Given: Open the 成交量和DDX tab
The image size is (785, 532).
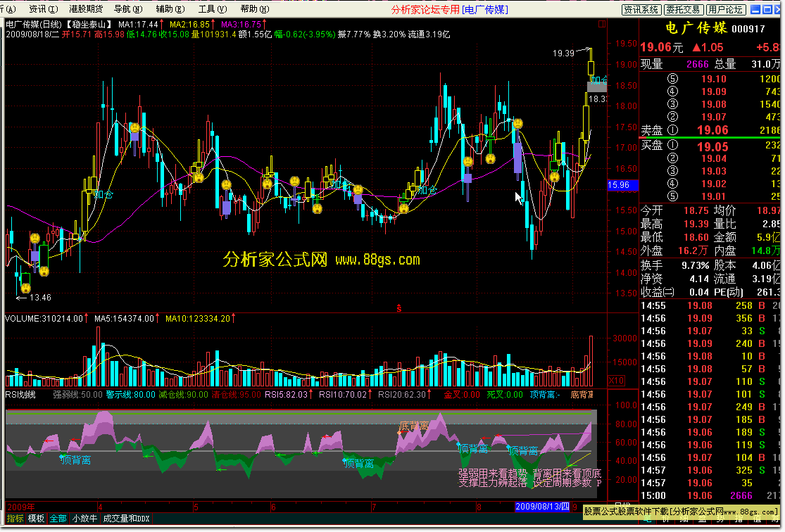Looking at the screenshot, I should tap(126, 519).
